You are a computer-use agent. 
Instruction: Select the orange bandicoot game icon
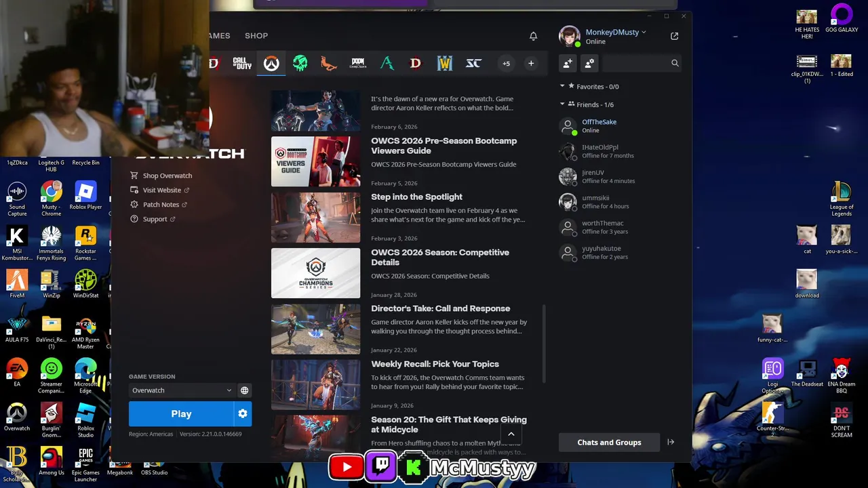click(328, 64)
